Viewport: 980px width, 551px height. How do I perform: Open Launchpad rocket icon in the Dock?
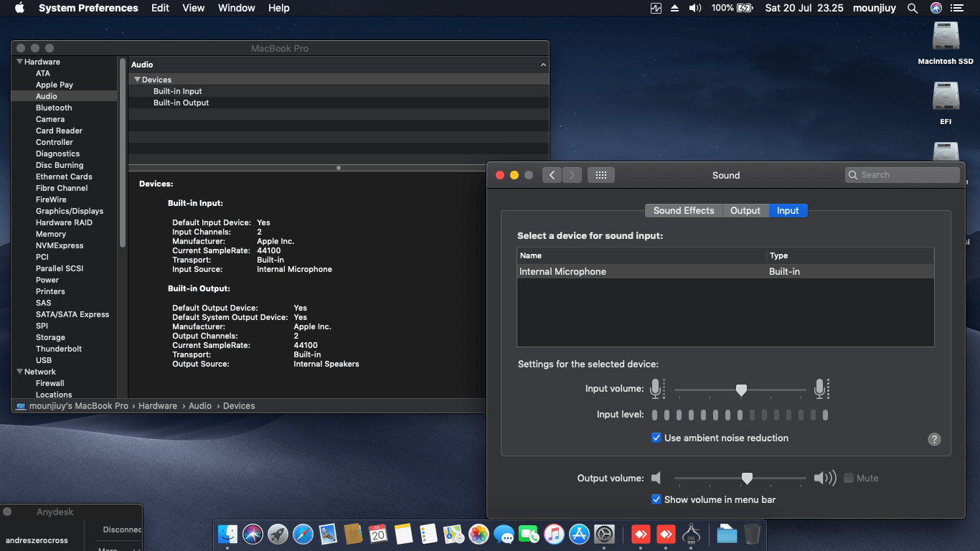point(278,534)
